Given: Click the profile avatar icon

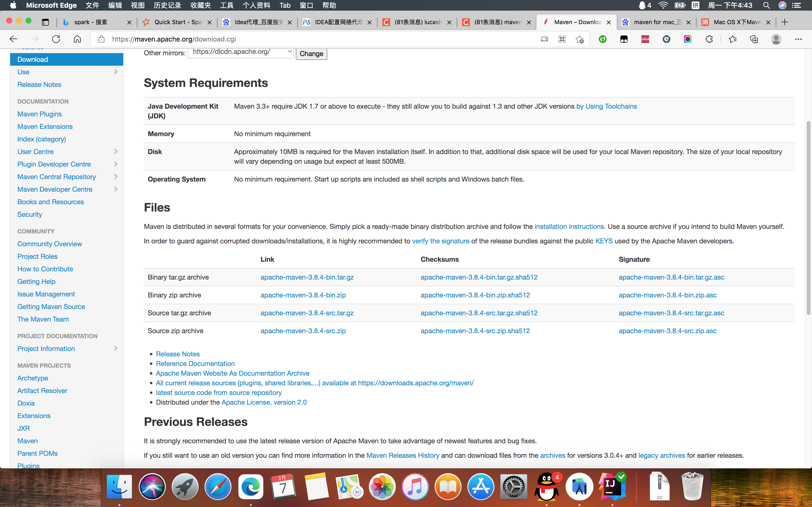Looking at the screenshot, I should [x=776, y=39].
